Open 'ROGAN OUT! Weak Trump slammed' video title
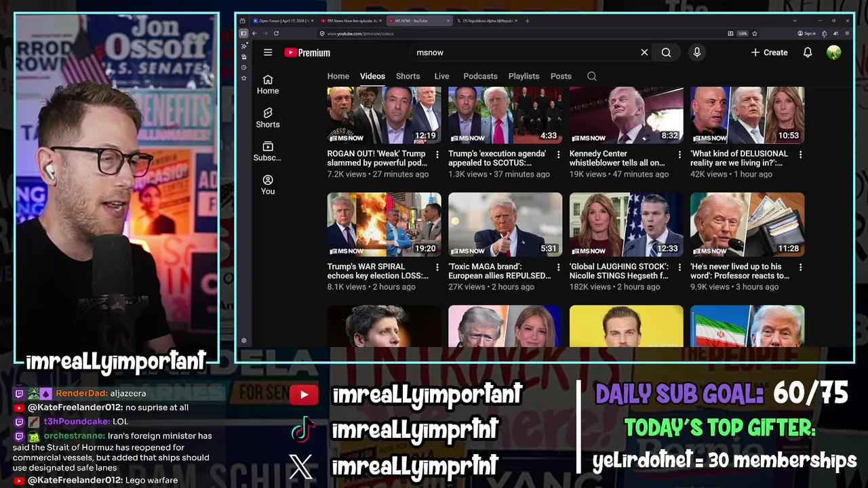The image size is (868, 488). pos(377,159)
